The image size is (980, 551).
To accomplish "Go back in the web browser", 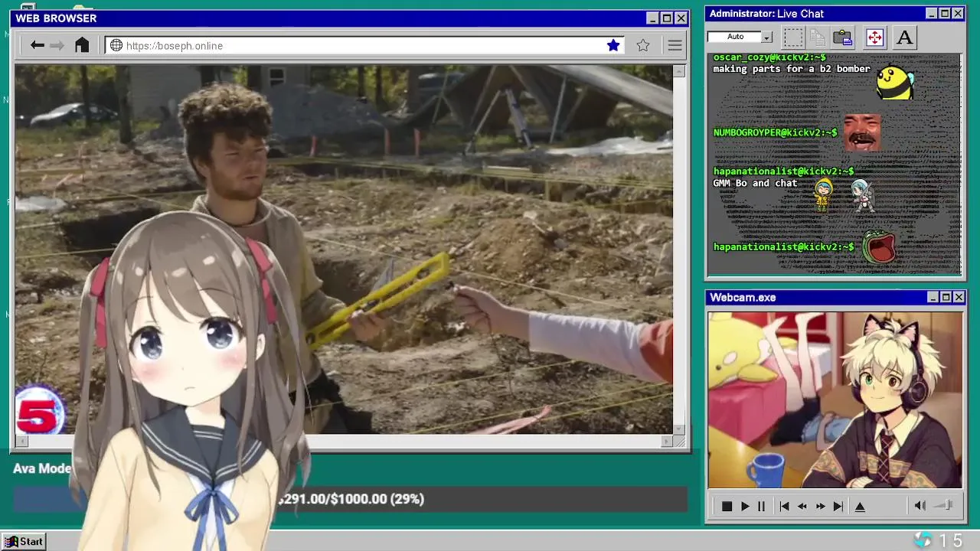I will point(37,46).
